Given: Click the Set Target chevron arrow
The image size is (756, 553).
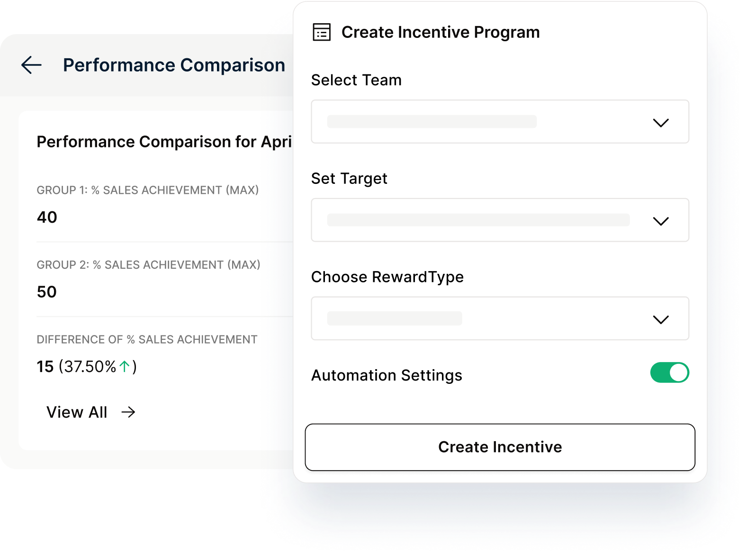Looking at the screenshot, I should (x=661, y=221).
